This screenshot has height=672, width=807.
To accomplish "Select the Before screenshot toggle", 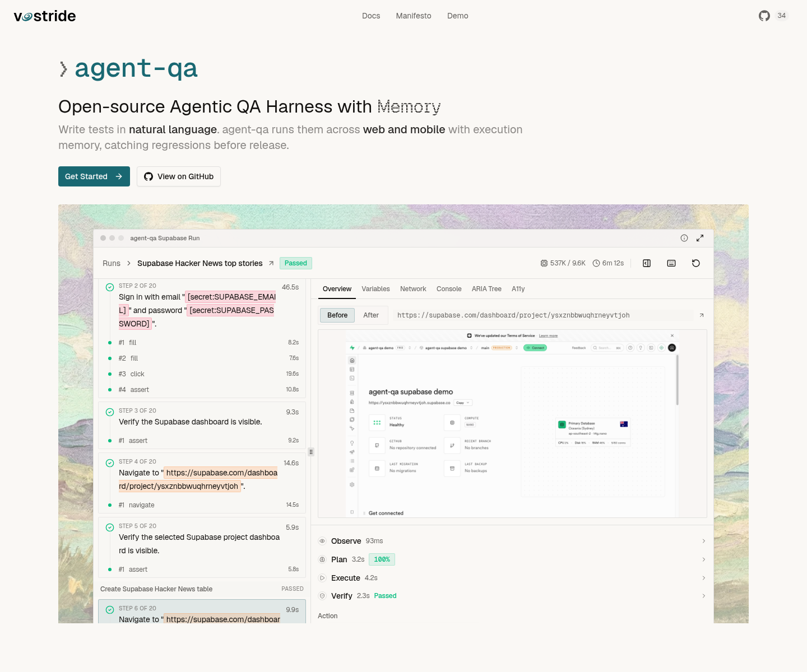I will point(337,315).
